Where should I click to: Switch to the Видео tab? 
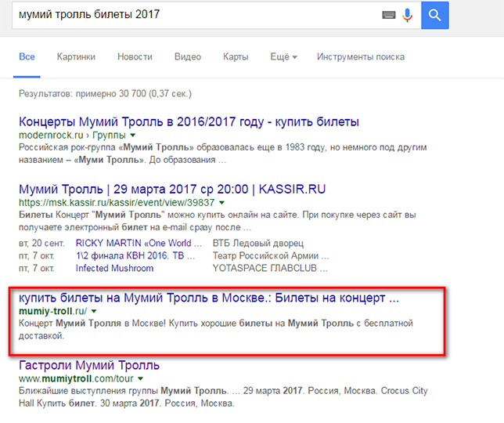[x=188, y=57]
